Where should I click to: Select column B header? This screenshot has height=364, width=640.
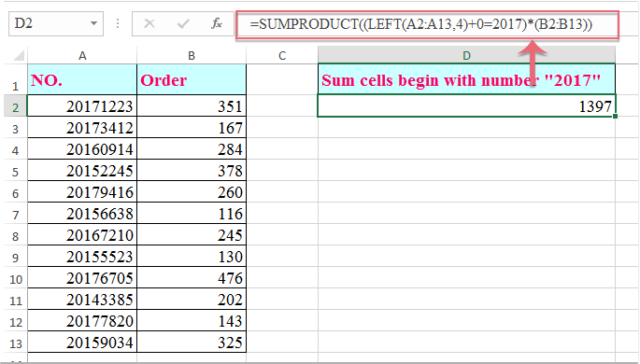click(192, 55)
